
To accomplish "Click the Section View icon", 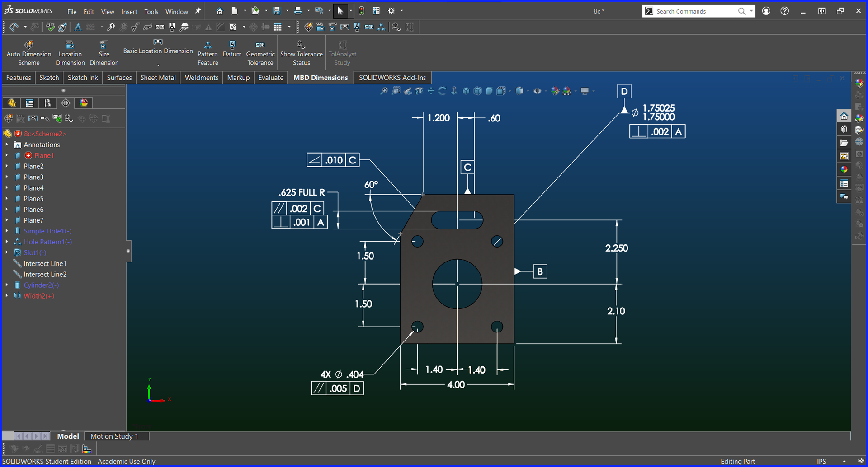I will [420, 91].
